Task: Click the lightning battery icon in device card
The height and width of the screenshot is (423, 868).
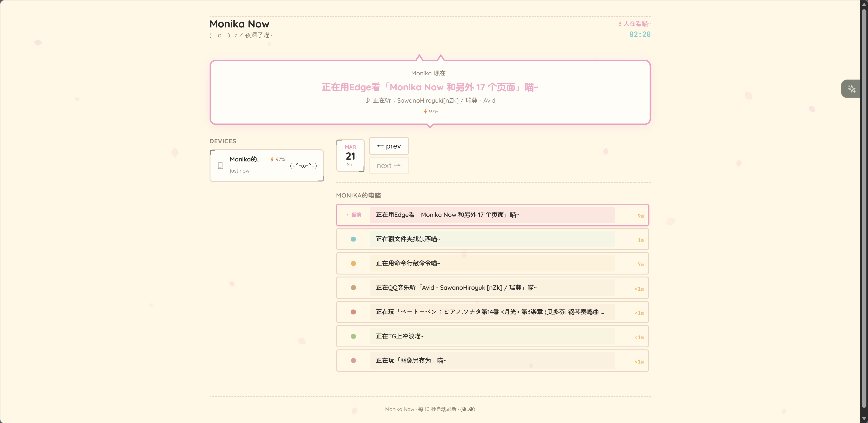Action: (272, 159)
